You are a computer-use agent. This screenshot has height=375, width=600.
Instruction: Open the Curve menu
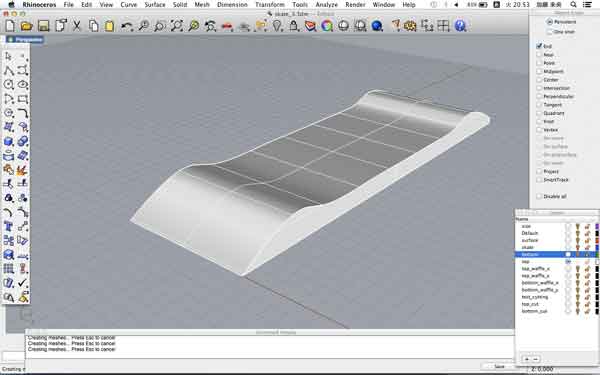[x=129, y=5]
